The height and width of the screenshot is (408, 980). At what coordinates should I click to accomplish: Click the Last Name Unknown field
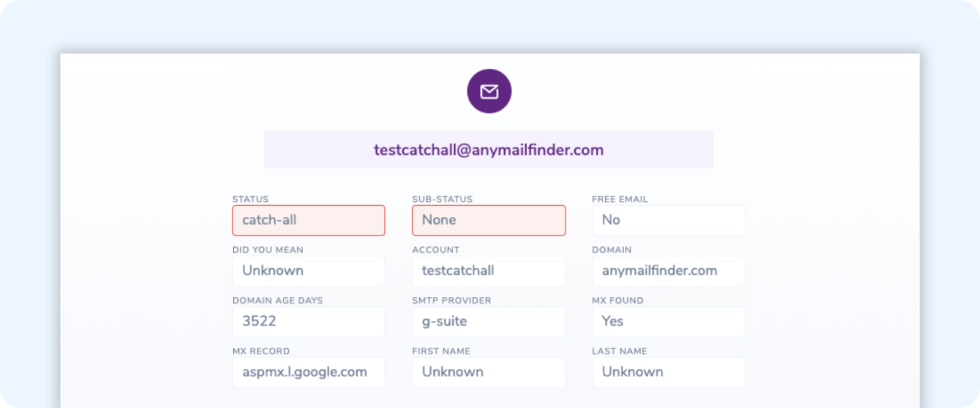669,372
